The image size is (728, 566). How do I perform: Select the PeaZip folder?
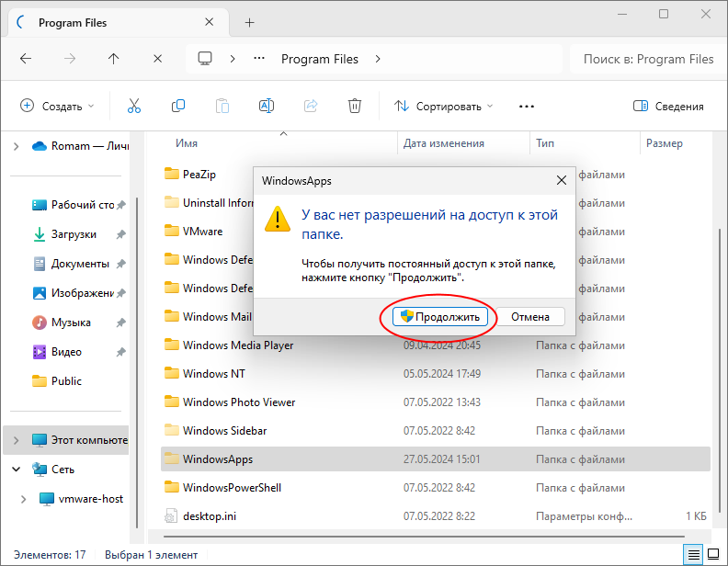tap(190, 175)
